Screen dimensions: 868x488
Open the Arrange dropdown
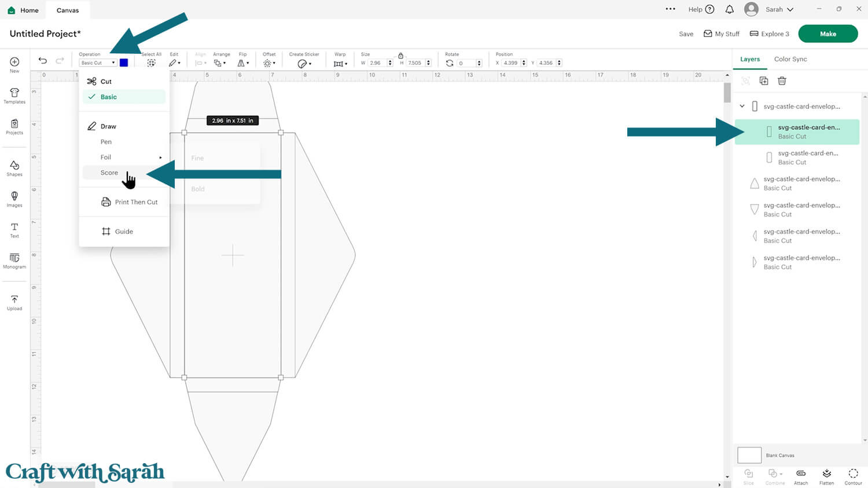[220, 63]
